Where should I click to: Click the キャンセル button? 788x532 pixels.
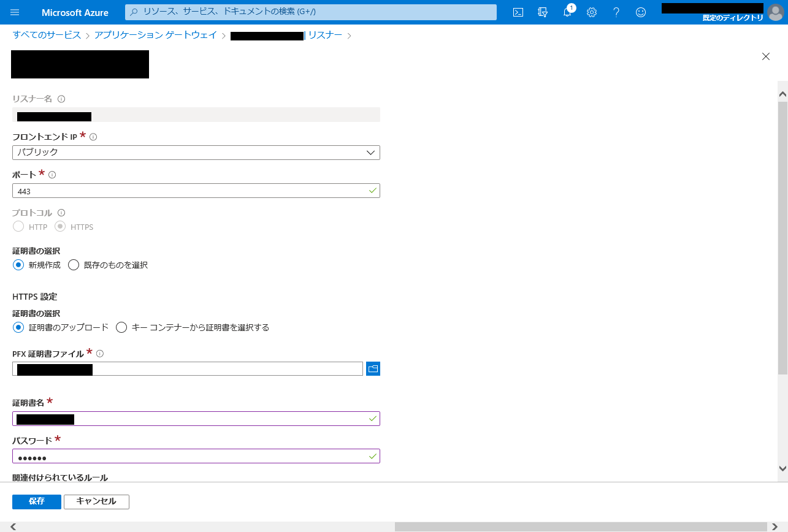pos(96,501)
